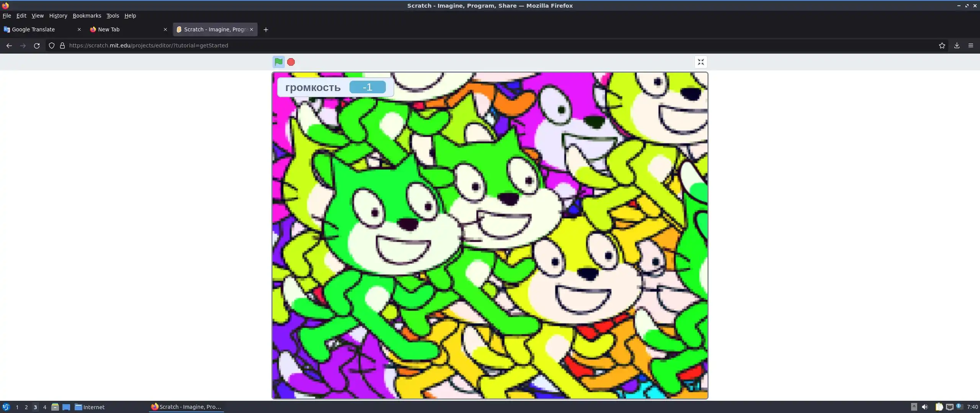This screenshot has width=980, height=413.
Task: Open Firefox application hamburger menu
Action: 970,46
